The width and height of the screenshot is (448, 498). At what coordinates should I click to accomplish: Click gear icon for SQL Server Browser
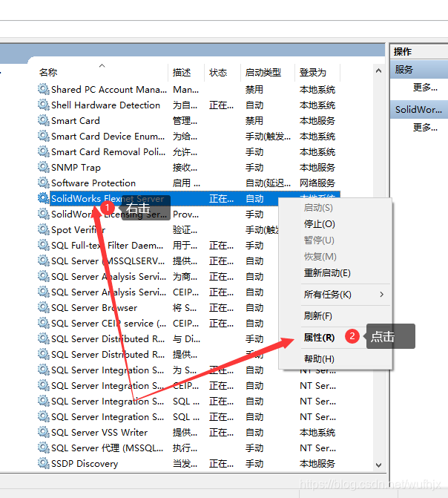(x=44, y=308)
